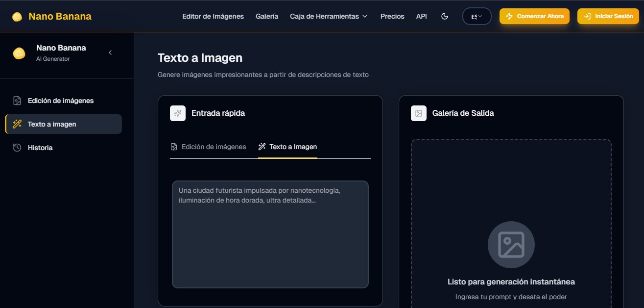644x308 pixels.
Task: Open Historia from the sidebar
Action: click(x=40, y=148)
